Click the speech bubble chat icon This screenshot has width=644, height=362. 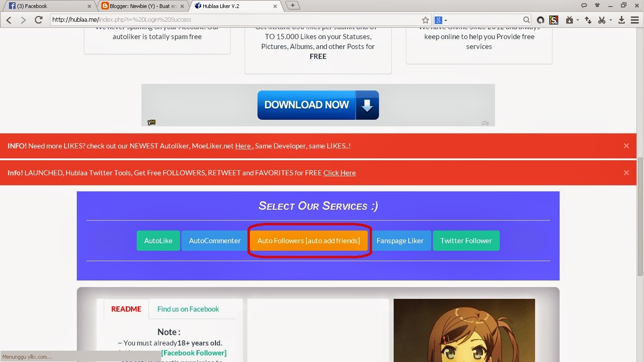point(584,6)
